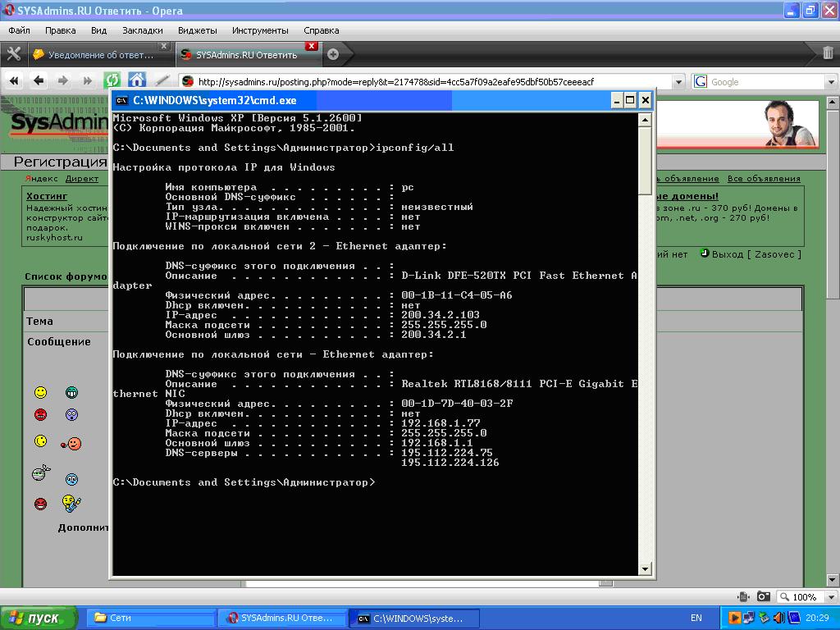Open the Google search engine dropdown
840x630 pixels.
click(x=832, y=82)
